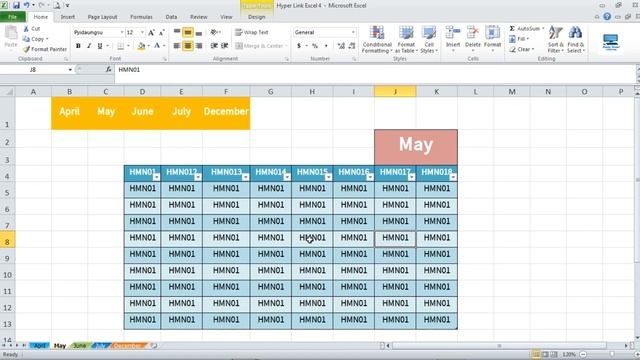Click the Save icon in Quick Access
Viewport: 640px width, 360px height.
(16, 5)
